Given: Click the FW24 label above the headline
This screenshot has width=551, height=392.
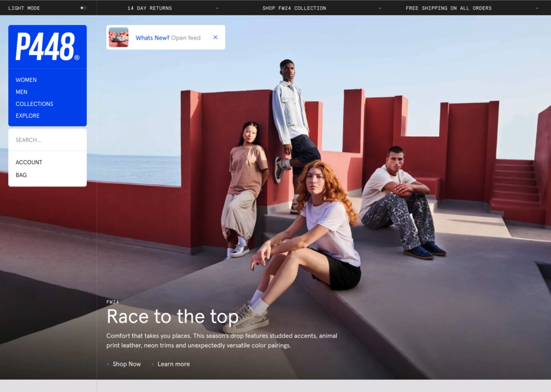Looking at the screenshot, I should pos(112,302).
